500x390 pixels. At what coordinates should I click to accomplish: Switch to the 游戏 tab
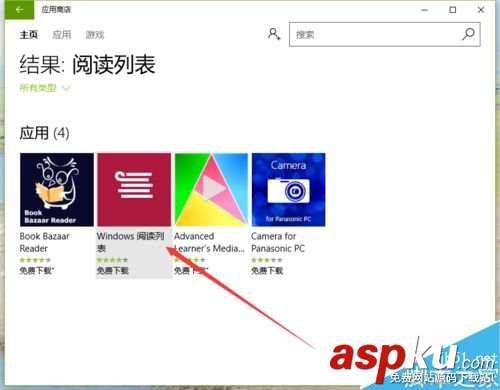[95, 35]
